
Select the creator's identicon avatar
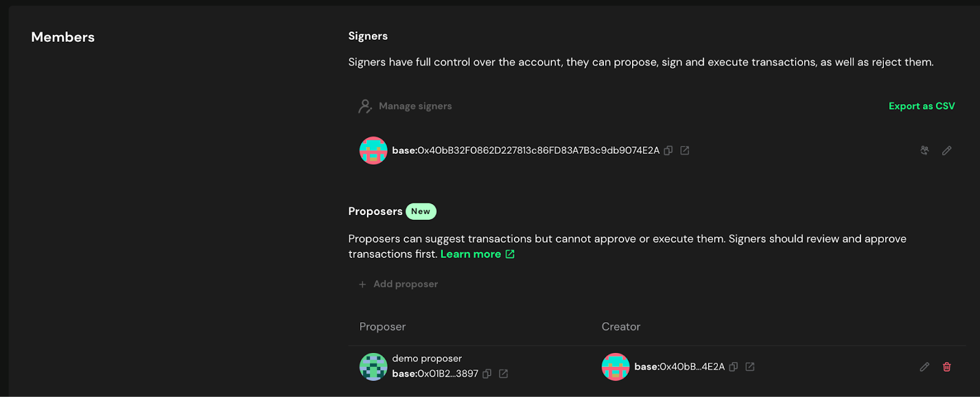[616, 366]
